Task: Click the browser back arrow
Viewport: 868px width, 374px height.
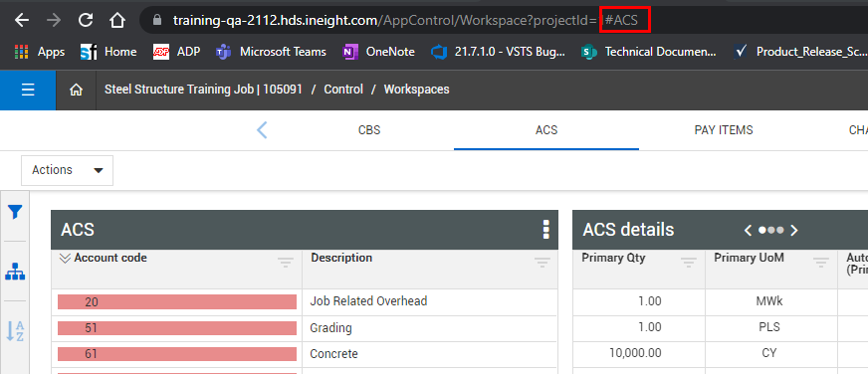Action: click(x=22, y=21)
